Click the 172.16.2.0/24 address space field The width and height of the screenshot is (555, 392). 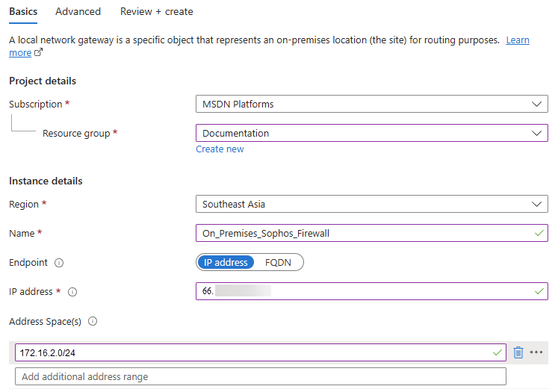[254, 352]
